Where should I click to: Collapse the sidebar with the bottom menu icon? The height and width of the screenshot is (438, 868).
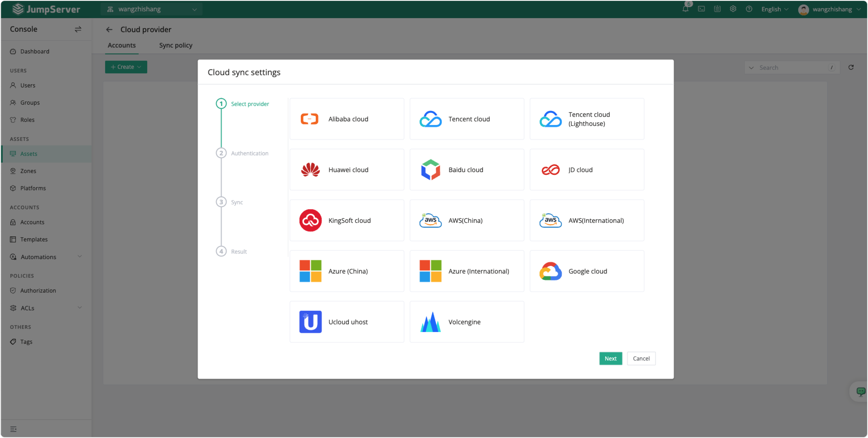(x=14, y=429)
